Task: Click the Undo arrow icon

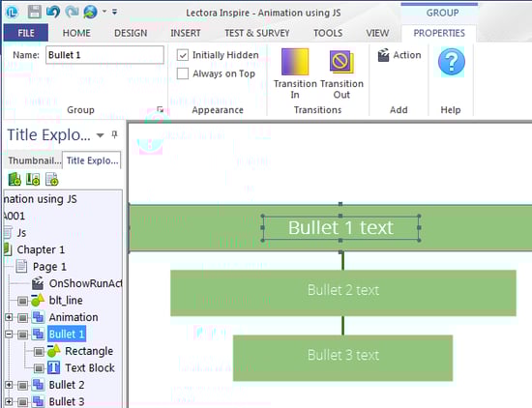Action: pos(53,12)
